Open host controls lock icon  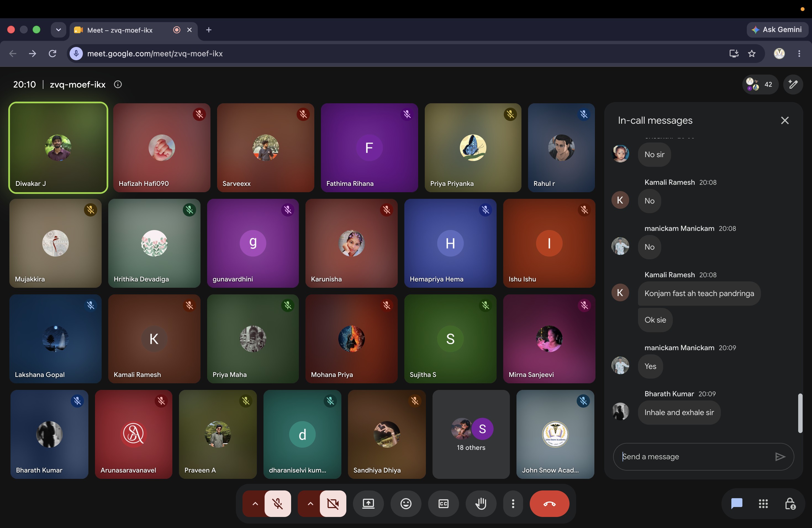click(790, 503)
